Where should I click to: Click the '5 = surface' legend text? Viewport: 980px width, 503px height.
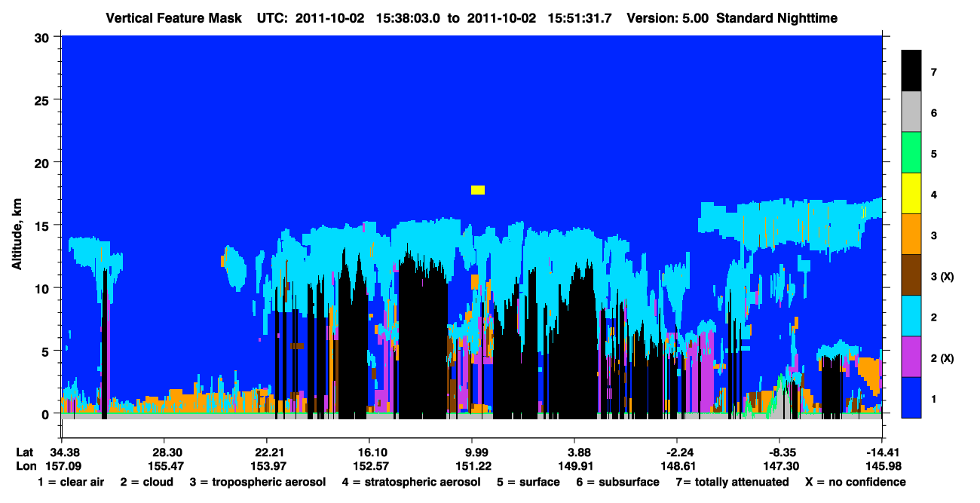[528, 482]
